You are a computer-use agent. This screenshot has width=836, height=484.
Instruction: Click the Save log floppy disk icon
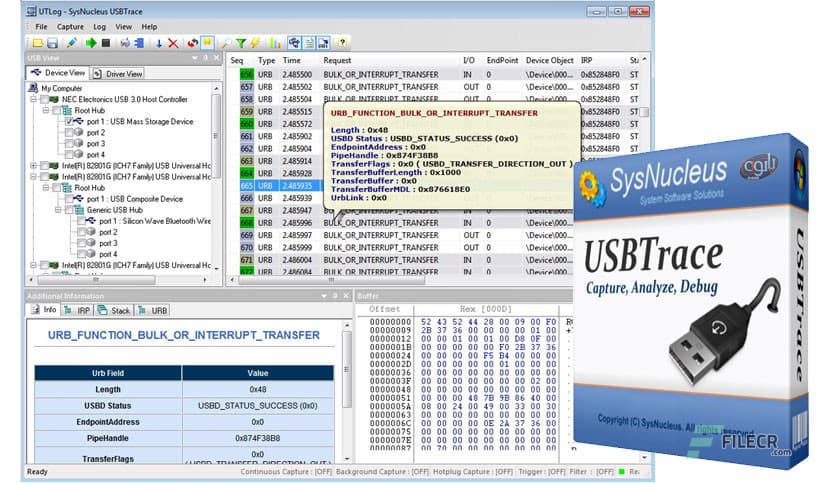click(52, 43)
